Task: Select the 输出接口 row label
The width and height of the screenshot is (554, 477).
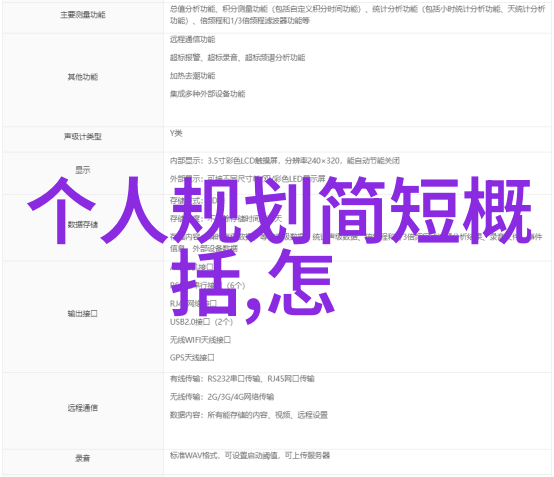Action: tap(83, 313)
